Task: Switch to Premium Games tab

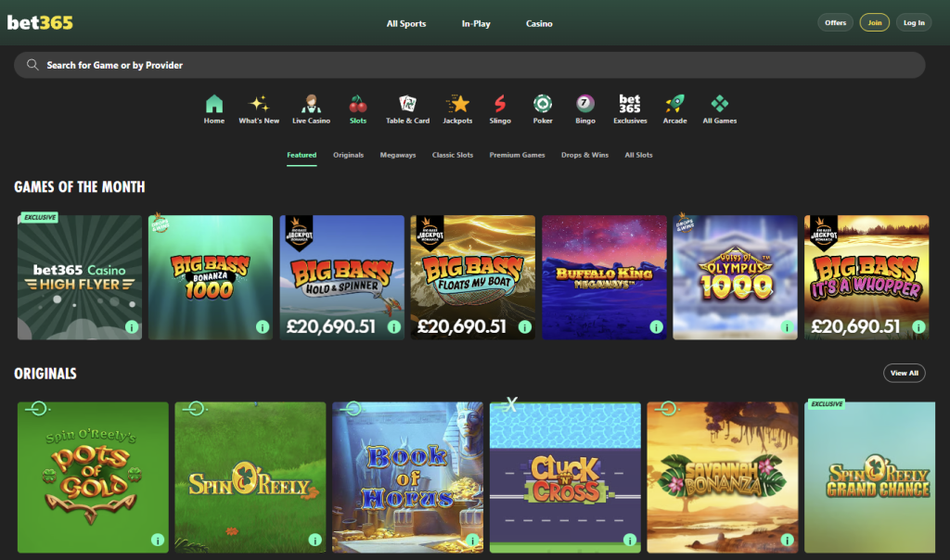Action: tap(517, 155)
